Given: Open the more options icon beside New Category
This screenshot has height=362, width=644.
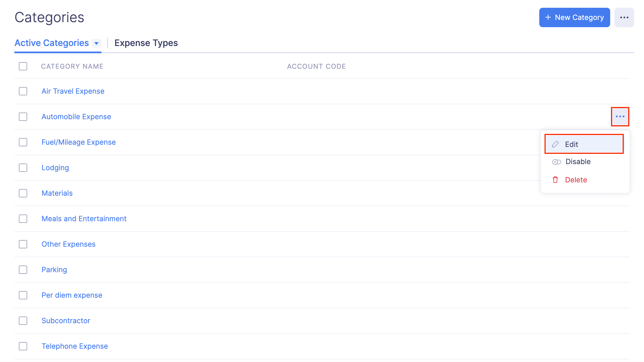Looking at the screenshot, I should 624,17.
